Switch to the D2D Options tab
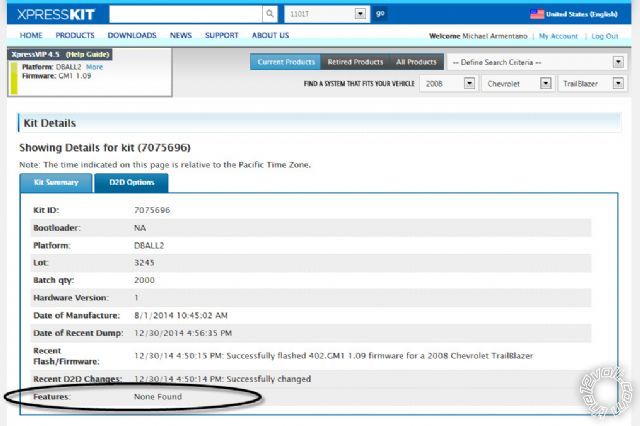This screenshot has width=640, height=426. (131, 183)
